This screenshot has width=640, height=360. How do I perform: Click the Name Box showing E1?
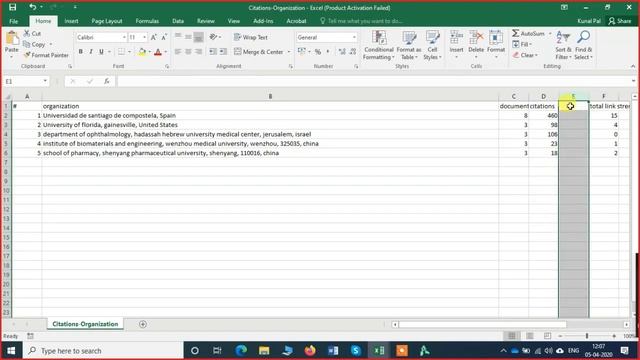(x=25, y=81)
